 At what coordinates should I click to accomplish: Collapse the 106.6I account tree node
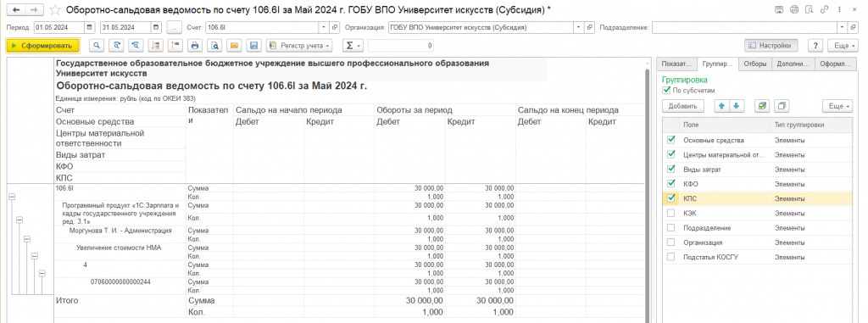12,197
